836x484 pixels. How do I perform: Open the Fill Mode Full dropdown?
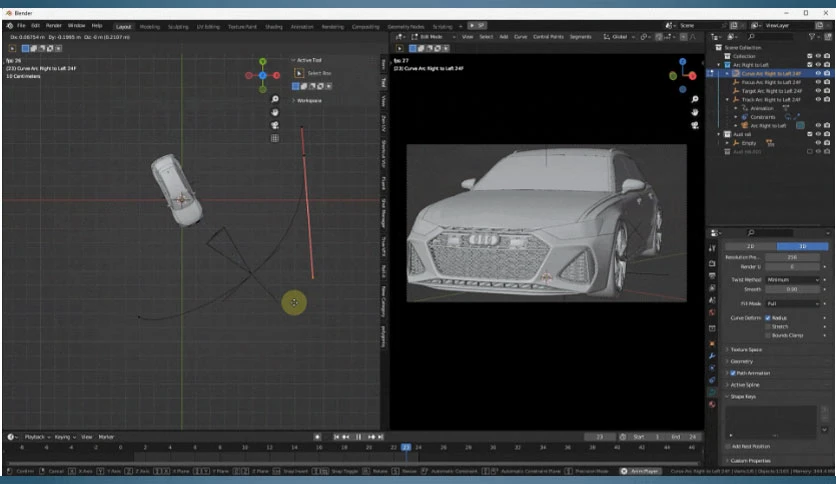click(792, 303)
